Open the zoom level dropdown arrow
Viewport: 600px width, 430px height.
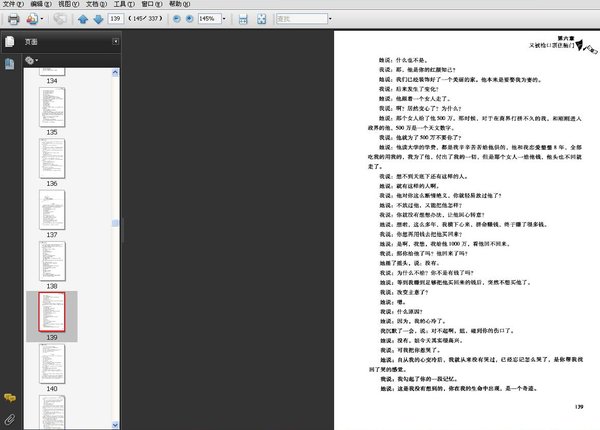224,18
